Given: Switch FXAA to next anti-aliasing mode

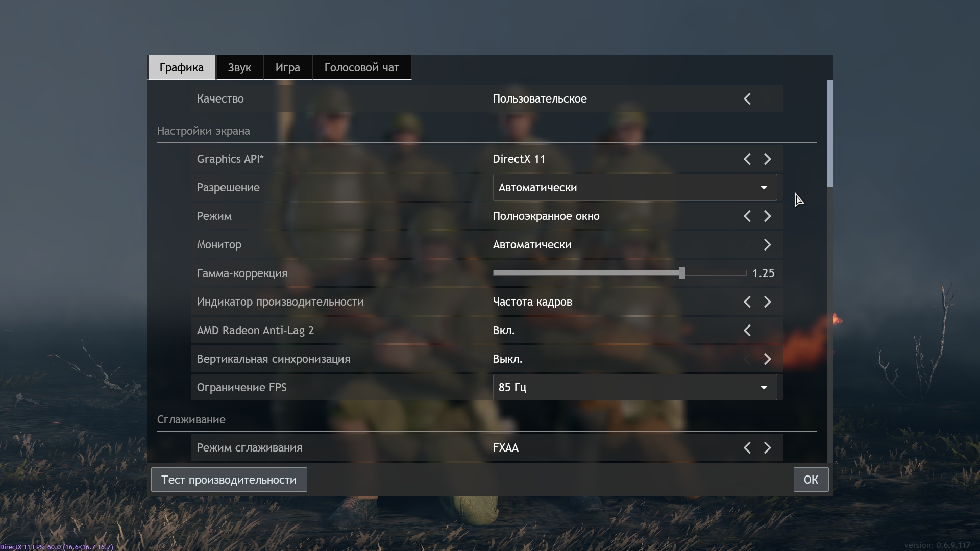Looking at the screenshot, I should 767,448.
